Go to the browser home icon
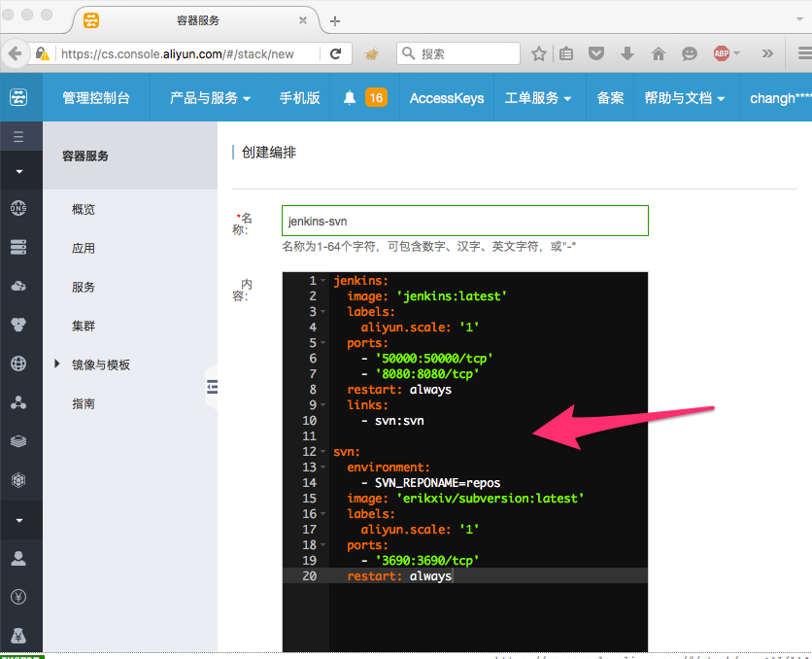This screenshot has height=659, width=812. pyautogui.click(x=659, y=53)
